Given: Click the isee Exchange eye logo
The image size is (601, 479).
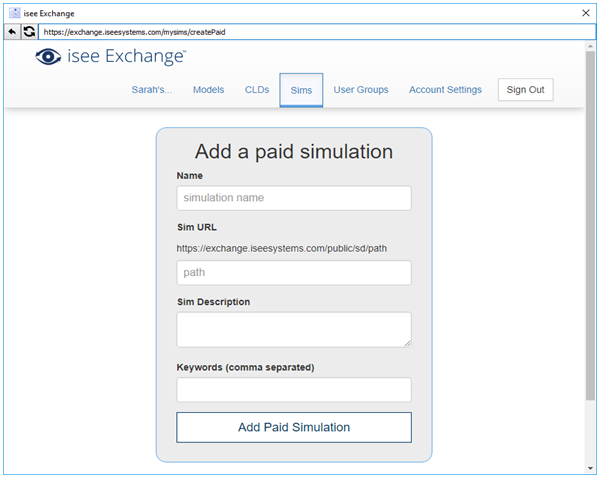Looking at the screenshot, I should (x=48, y=57).
